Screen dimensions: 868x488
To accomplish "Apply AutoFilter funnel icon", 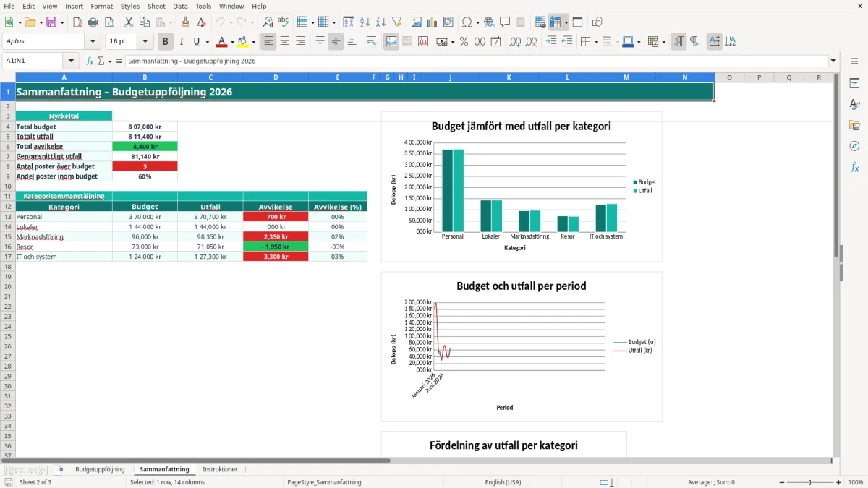I will (397, 22).
